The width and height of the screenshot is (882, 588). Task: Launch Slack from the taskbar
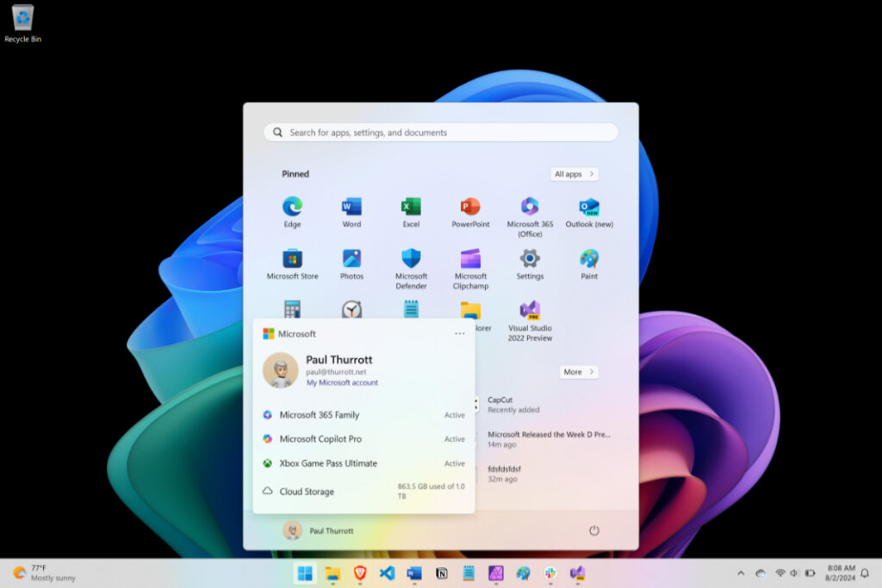point(550,573)
